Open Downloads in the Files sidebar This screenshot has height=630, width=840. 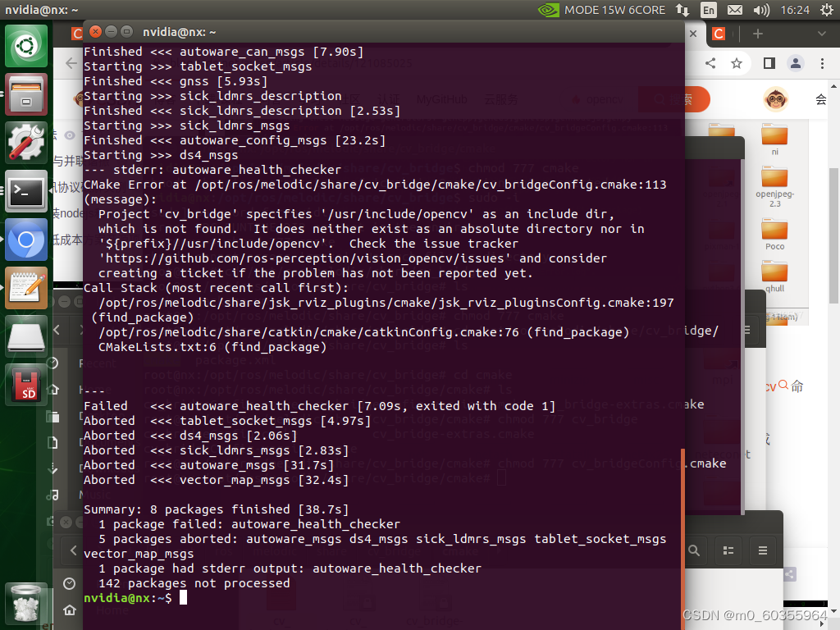pos(52,468)
